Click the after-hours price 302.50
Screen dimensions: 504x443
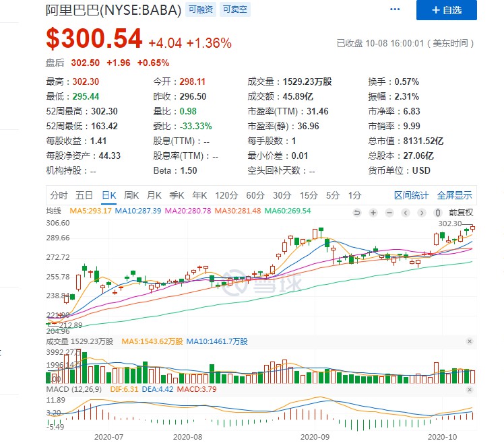pyautogui.click(x=86, y=63)
